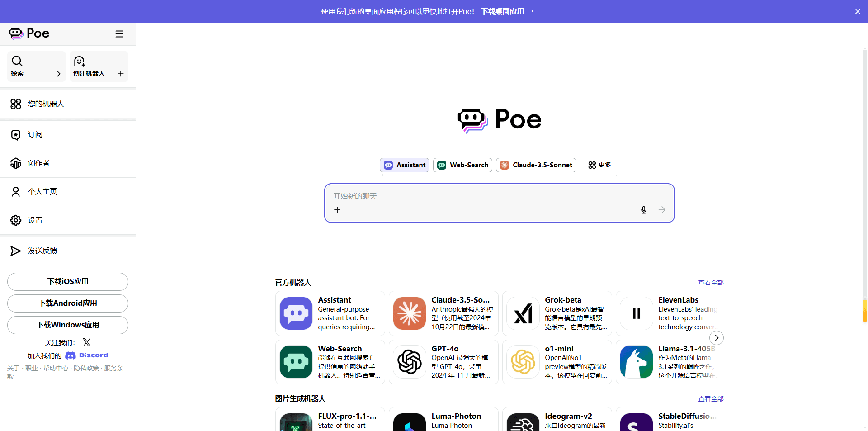
Task: Open 订阅 subscription menu item
Action: (68, 135)
